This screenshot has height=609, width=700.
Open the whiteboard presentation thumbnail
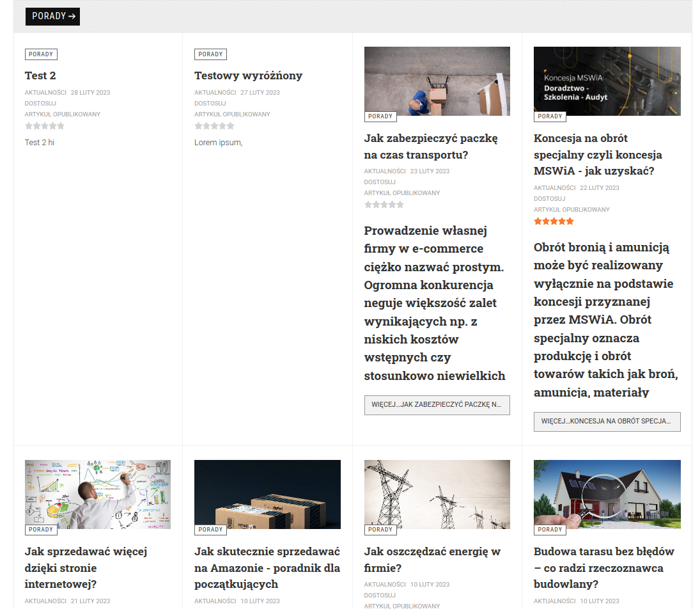point(98,494)
